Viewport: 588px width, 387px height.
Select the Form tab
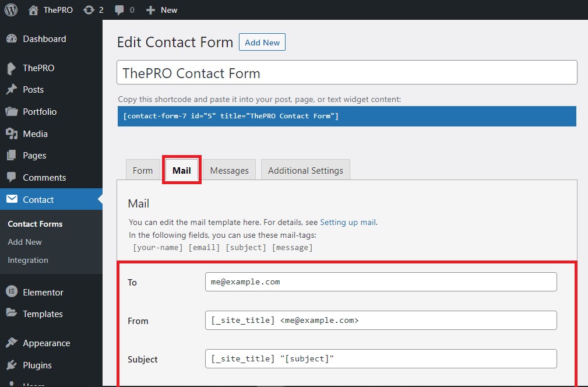[x=143, y=170]
